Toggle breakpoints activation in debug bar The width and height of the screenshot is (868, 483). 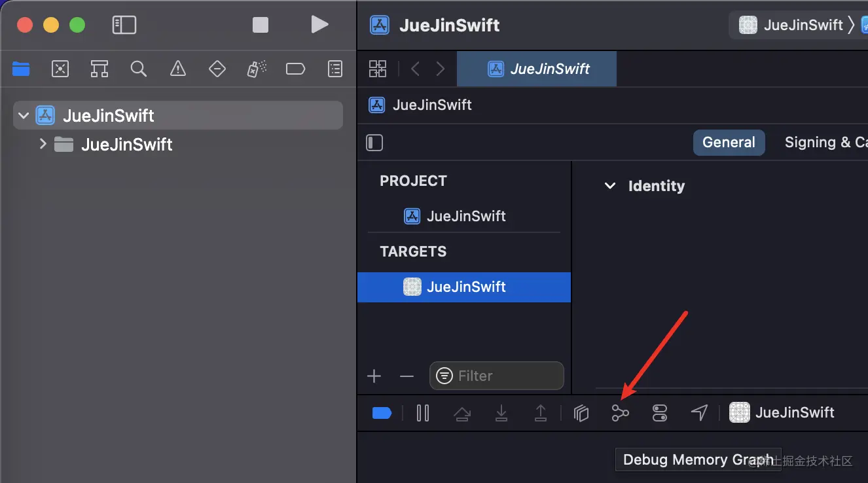382,413
